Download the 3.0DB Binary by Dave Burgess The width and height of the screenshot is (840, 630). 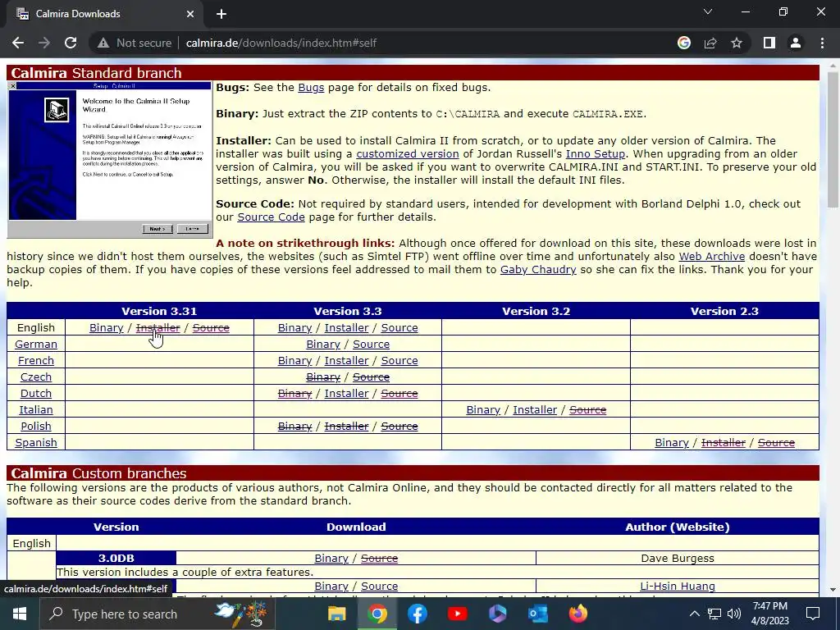coord(331,558)
